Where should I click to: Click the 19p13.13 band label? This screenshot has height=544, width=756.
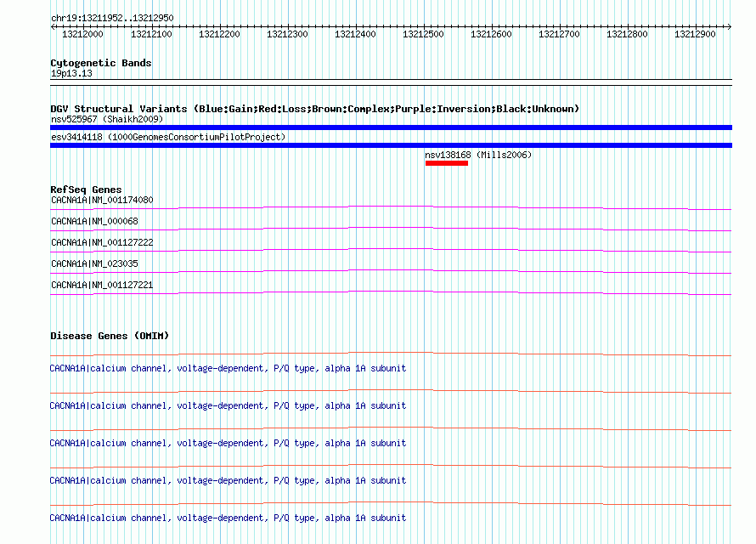[71, 73]
